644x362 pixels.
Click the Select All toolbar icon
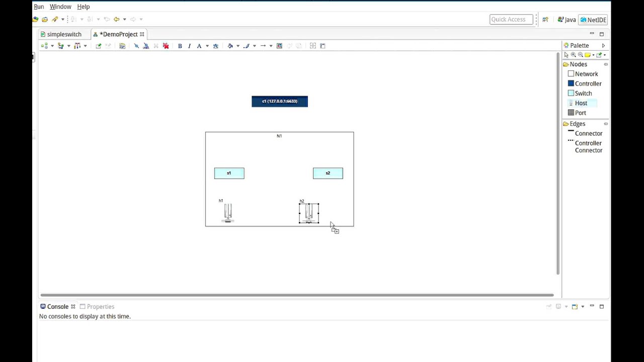[61, 46]
